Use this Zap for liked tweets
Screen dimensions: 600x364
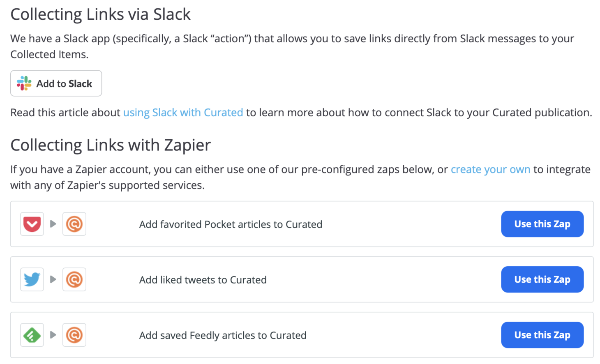point(542,279)
